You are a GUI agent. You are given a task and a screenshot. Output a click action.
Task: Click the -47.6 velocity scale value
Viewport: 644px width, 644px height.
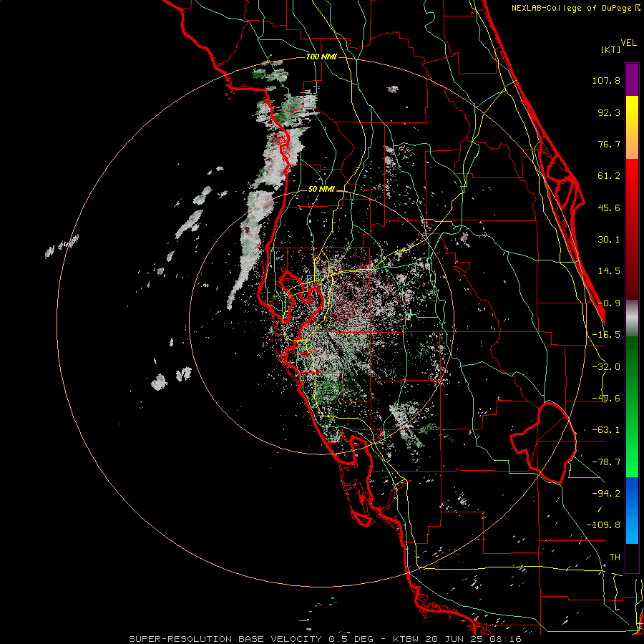[x=606, y=399]
